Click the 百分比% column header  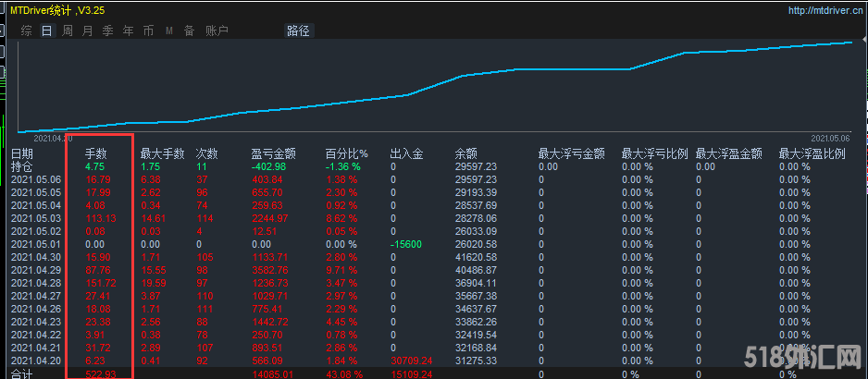(x=346, y=153)
